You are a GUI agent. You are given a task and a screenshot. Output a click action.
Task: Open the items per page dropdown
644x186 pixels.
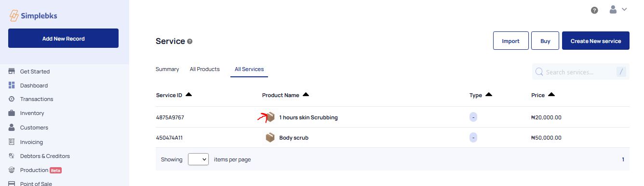198,159
